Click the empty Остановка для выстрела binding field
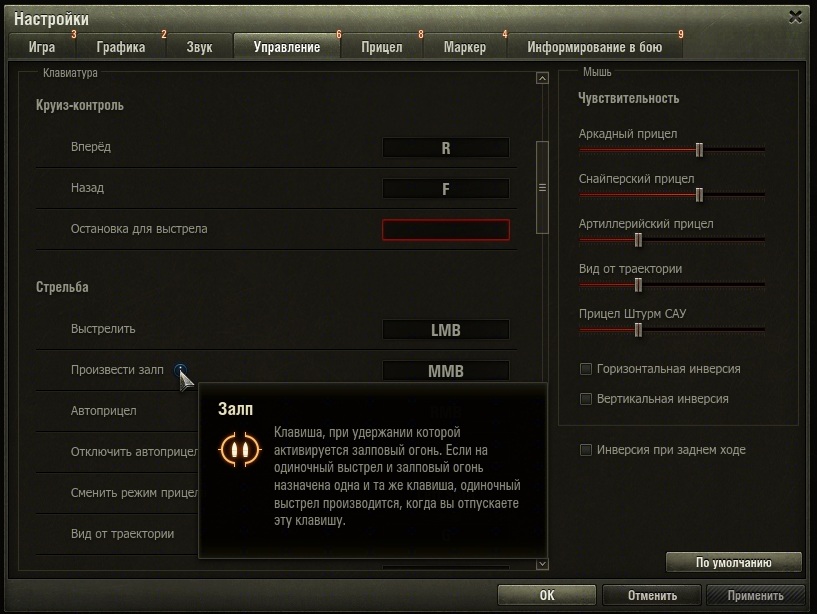 coord(445,230)
